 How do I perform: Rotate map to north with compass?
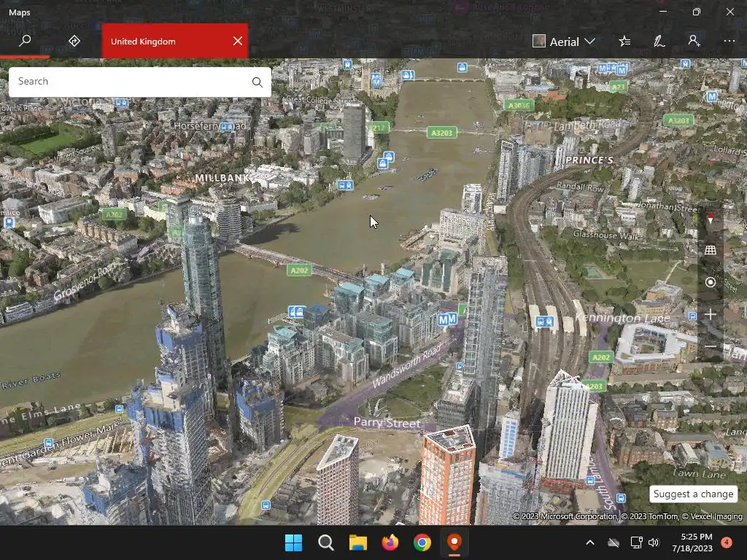pyautogui.click(x=711, y=219)
